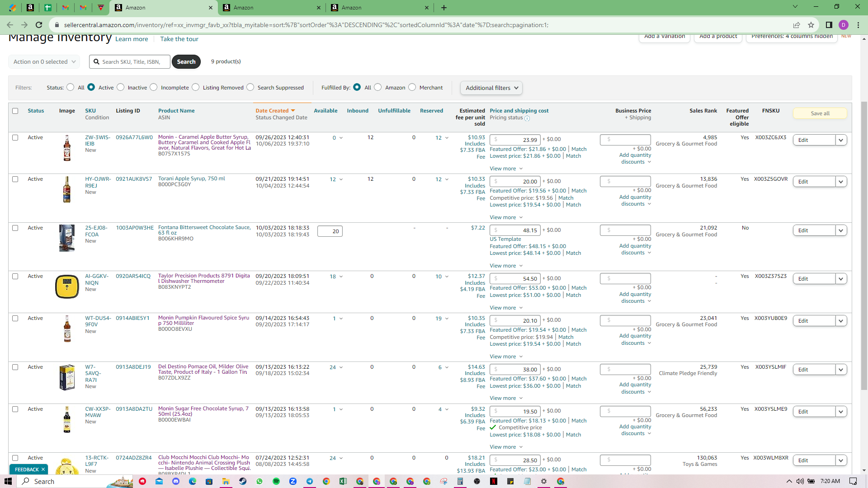Image resolution: width=868 pixels, height=488 pixels.
Task: Start the Take the tour link
Action: tap(179, 39)
